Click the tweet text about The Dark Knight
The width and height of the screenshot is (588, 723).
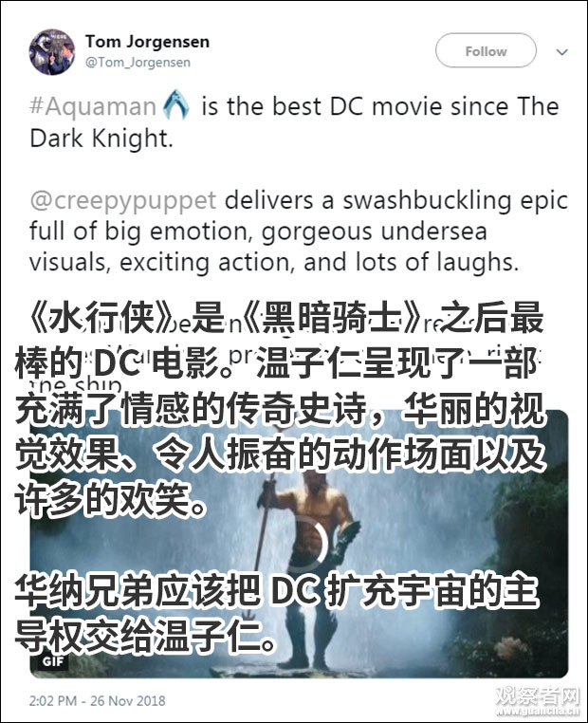(294, 122)
